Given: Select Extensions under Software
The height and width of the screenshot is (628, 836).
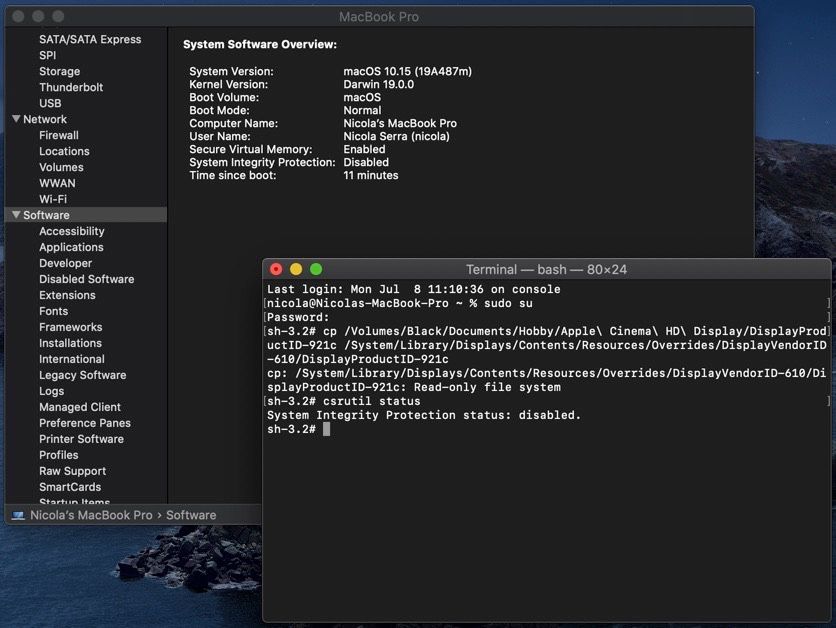Looking at the screenshot, I should pos(67,295).
